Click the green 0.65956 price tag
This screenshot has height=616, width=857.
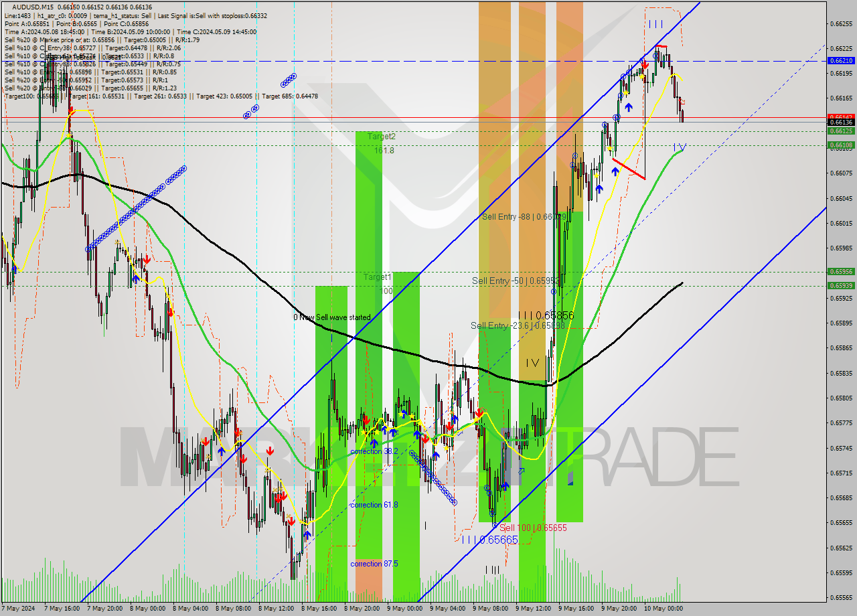coord(841,272)
